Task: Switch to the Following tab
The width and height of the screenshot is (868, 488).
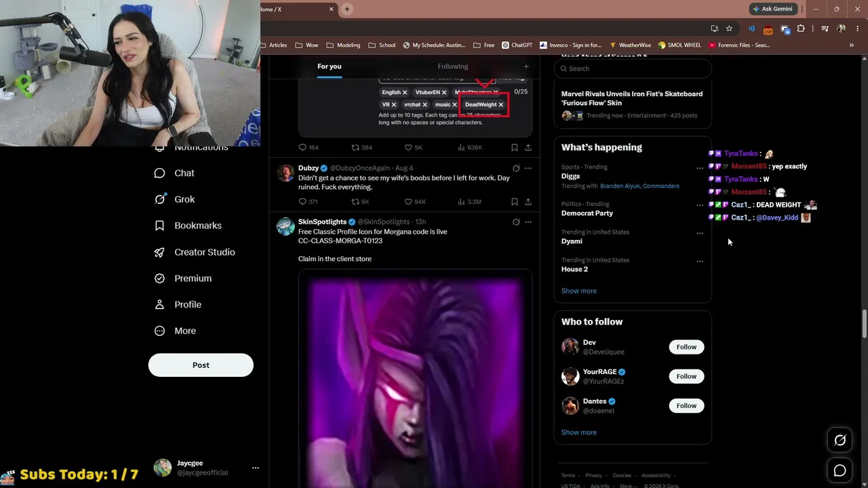Action: (x=453, y=66)
